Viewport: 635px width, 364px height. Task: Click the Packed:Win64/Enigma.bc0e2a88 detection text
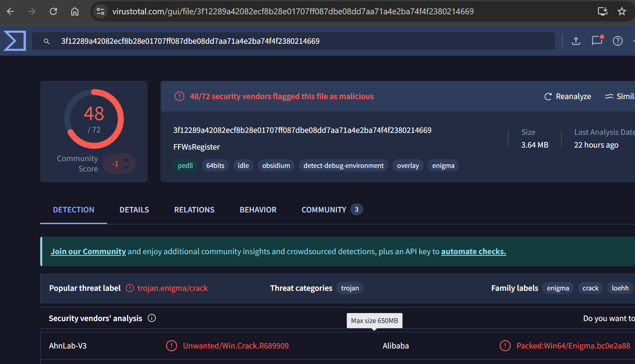(573, 346)
